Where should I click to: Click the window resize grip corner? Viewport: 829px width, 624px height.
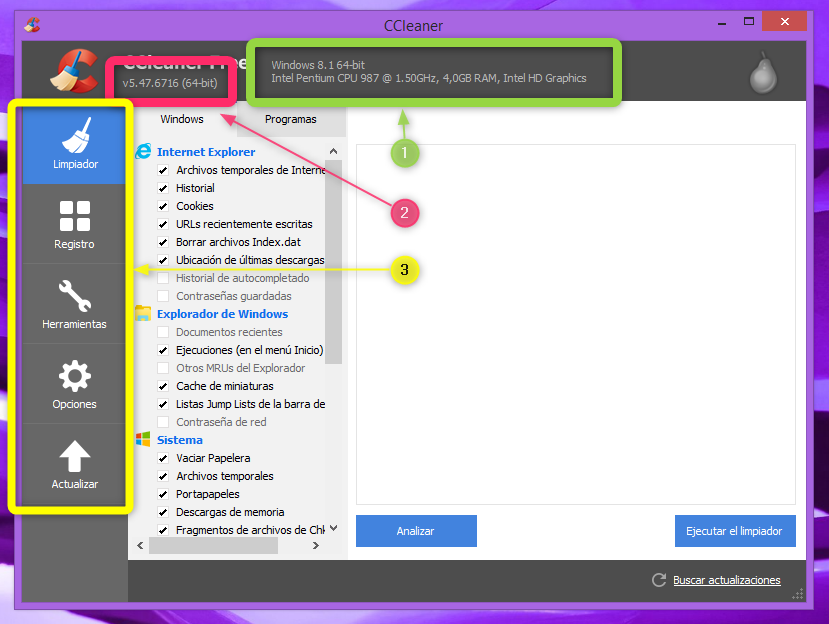click(798, 593)
